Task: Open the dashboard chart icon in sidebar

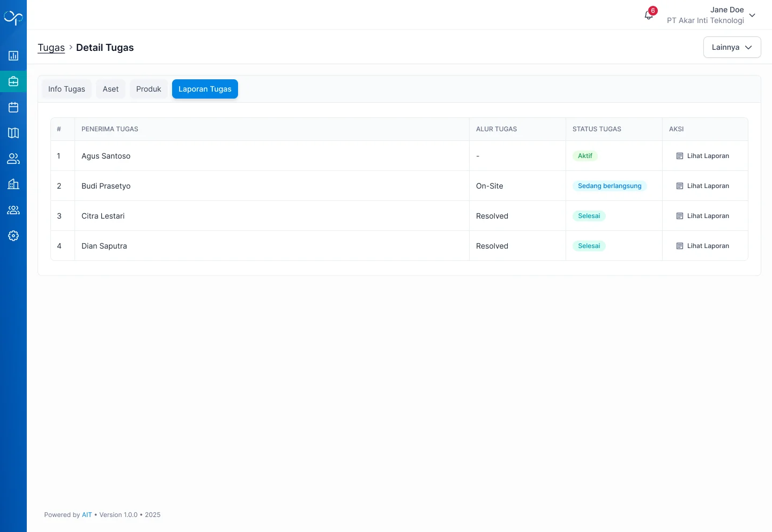Action: click(13, 56)
